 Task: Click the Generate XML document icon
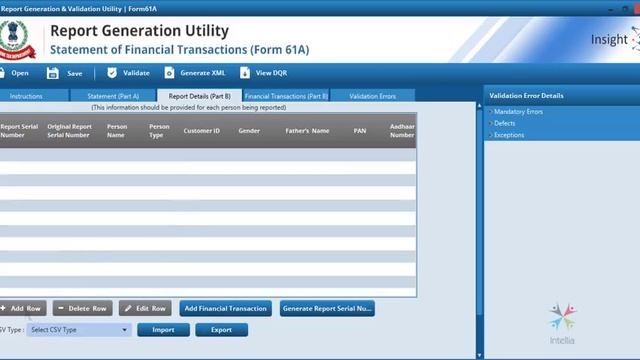click(x=169, y=73)
